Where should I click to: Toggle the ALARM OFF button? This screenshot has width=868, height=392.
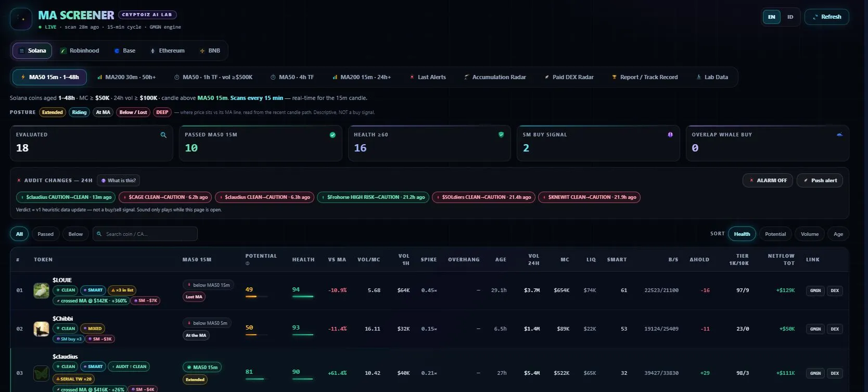(768, 181)
